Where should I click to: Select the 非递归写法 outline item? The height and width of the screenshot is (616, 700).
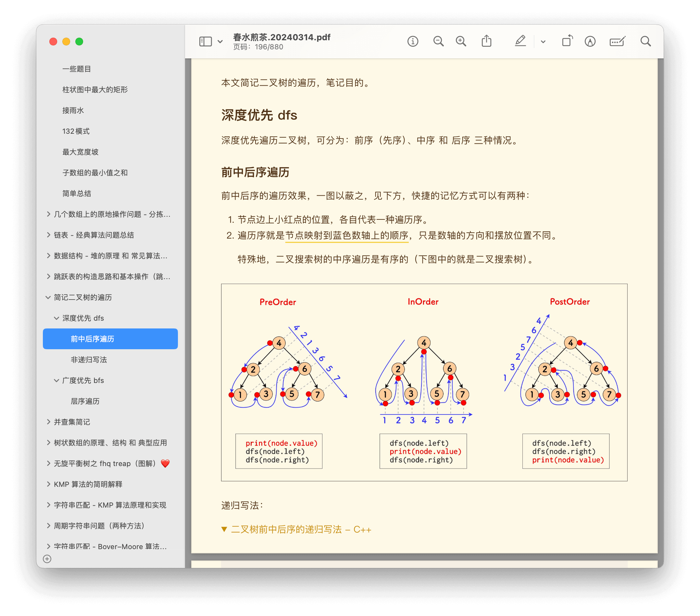[x=89, y=360]
